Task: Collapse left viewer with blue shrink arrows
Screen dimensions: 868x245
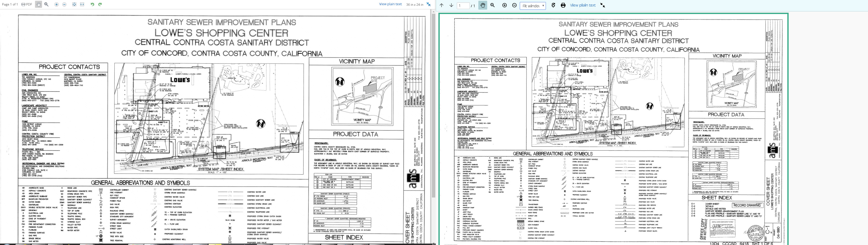Action: click(428, 4)
